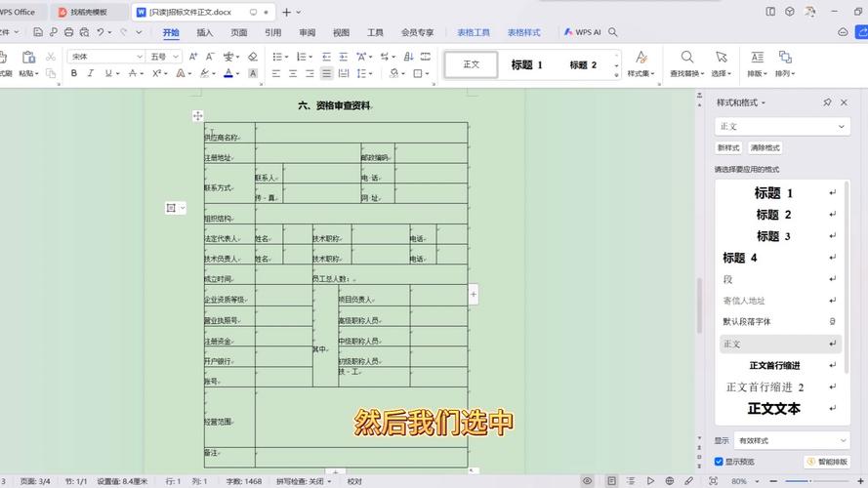Toggle eye-protection mode in status bar
The image size is (868, 488).
coord(588,481)
